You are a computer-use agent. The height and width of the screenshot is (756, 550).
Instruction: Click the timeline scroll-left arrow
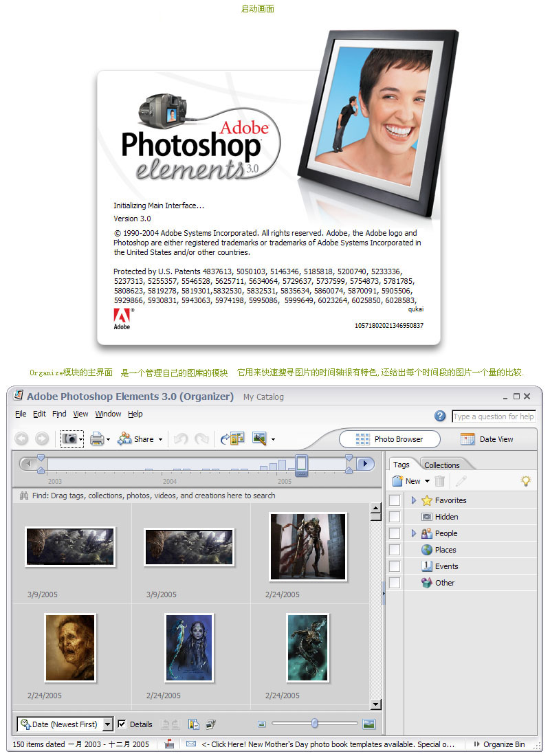27,463
